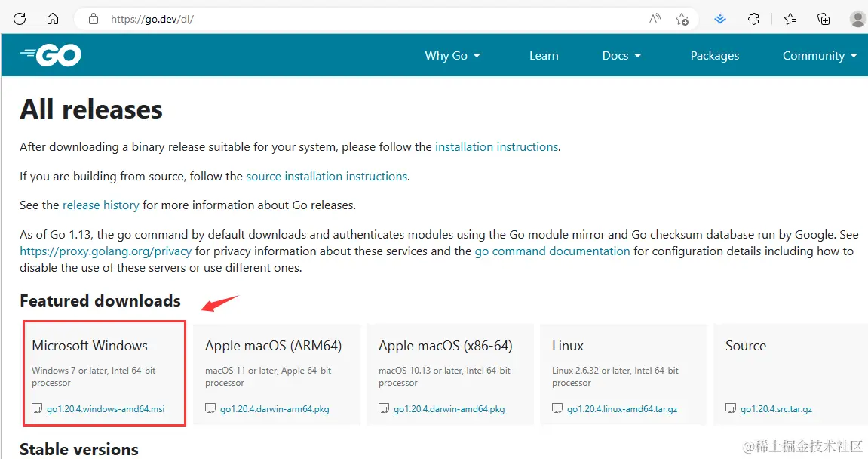868x459 pixels.
Task: Click the Apple macOS (ARM64) card title
Action: click(x=274, y=346)
